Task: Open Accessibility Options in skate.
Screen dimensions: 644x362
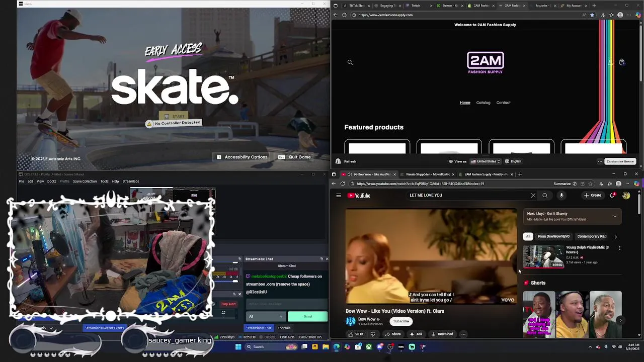Action: pyautogui.click(x=242, y=157)
